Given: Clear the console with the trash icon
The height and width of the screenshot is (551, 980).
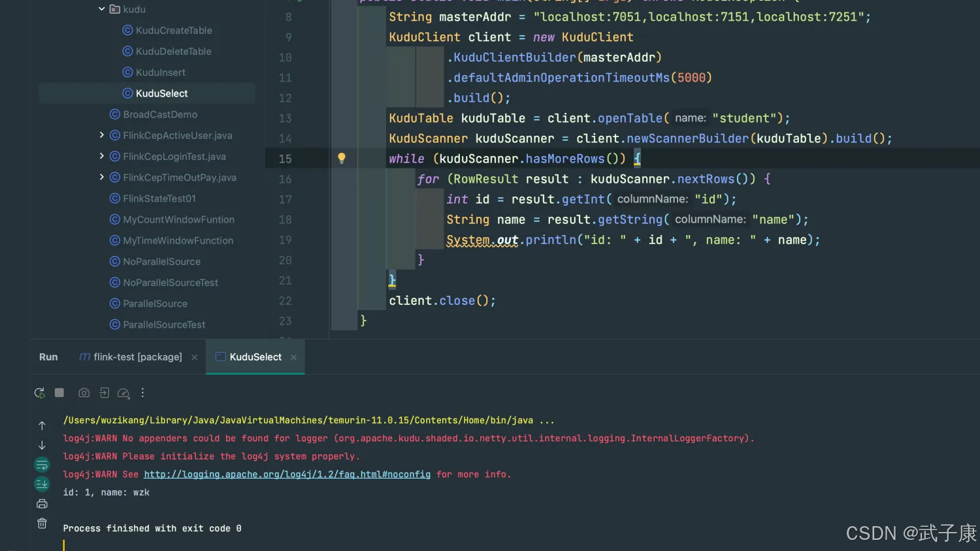Looking at the screenshot, I should (x=42, y=524).
